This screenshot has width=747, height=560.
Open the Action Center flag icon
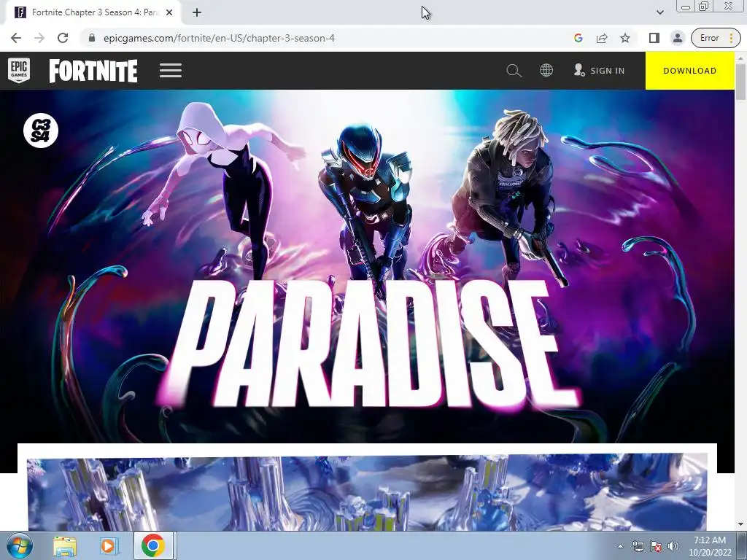656,546
